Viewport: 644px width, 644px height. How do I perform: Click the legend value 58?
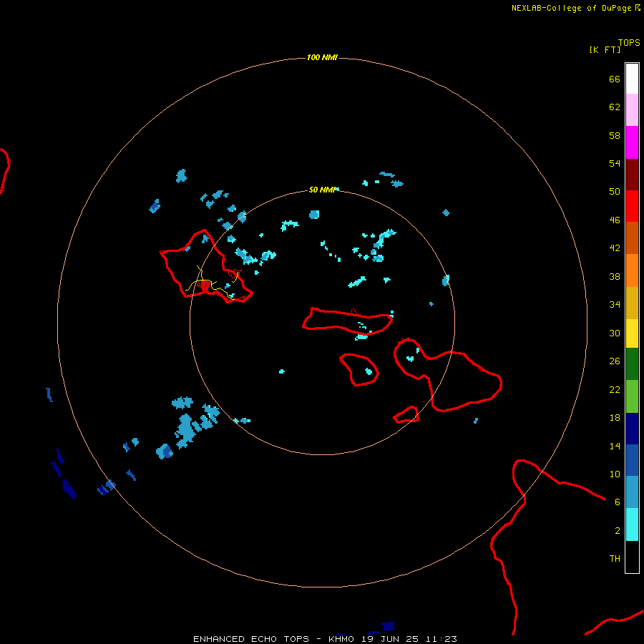point(615,135)
